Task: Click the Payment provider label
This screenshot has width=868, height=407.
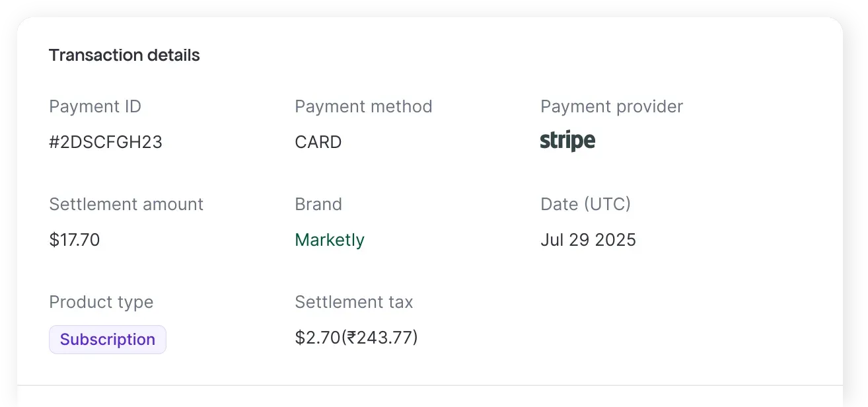Action: (612, 106)
